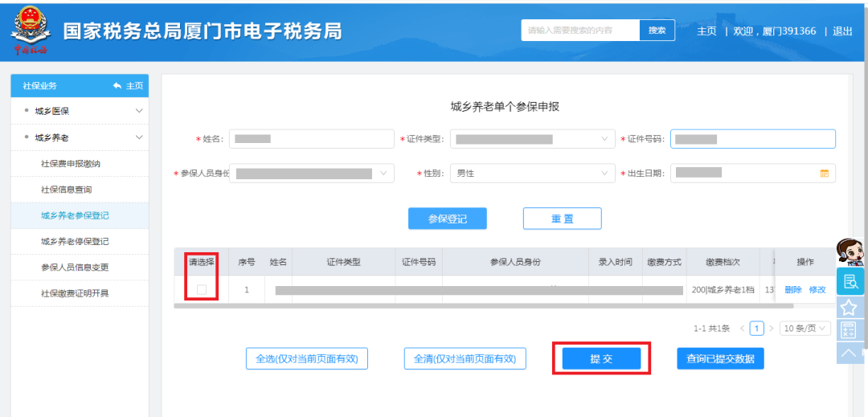The height and width of the screenshot is (417, 868).
Task: Change page size via 10 条/页 dropdown
Action: pyautogui.click(x=805, y=329)
